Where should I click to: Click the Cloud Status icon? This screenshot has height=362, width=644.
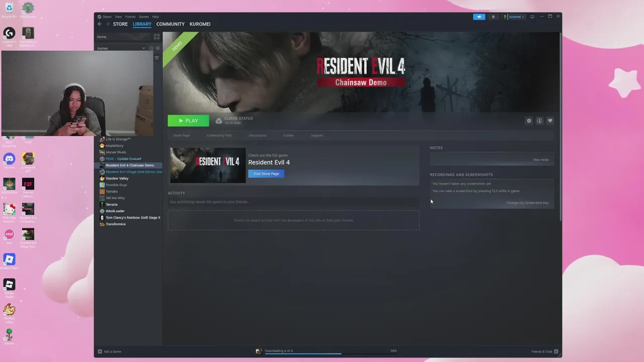(219, 121)
